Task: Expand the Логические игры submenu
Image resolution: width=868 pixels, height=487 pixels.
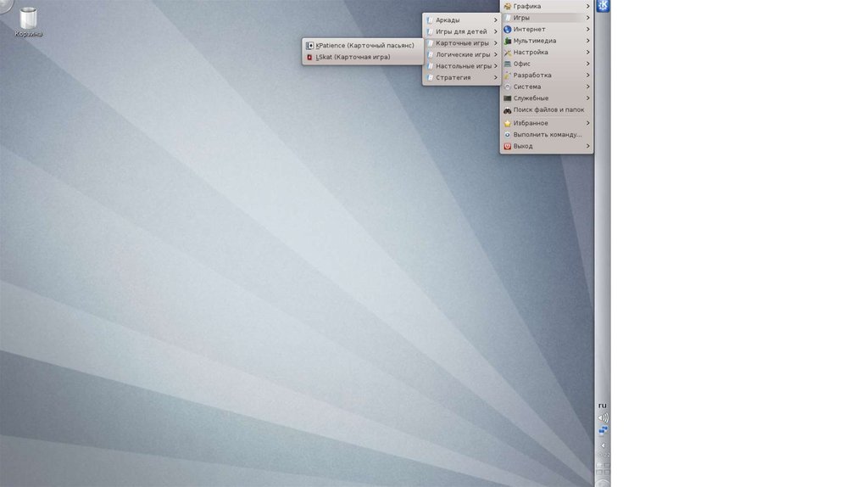Action: coord(461,54)
